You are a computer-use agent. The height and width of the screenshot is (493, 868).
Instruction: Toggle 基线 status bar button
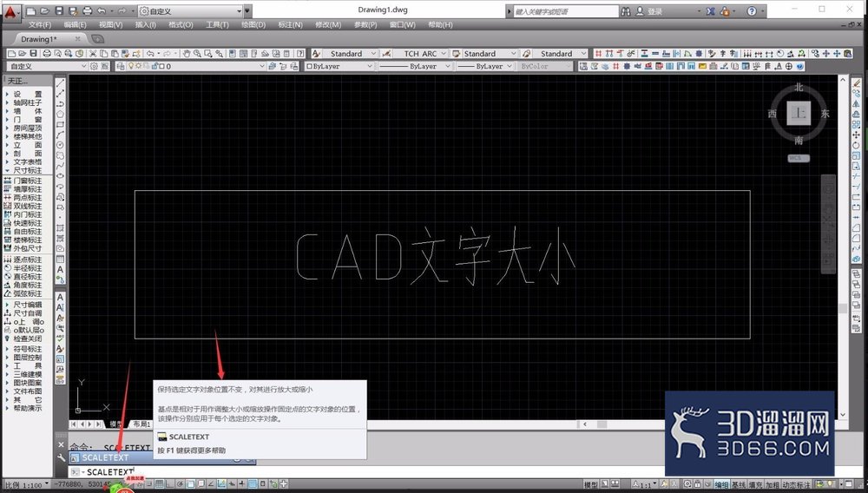[739, 484]
